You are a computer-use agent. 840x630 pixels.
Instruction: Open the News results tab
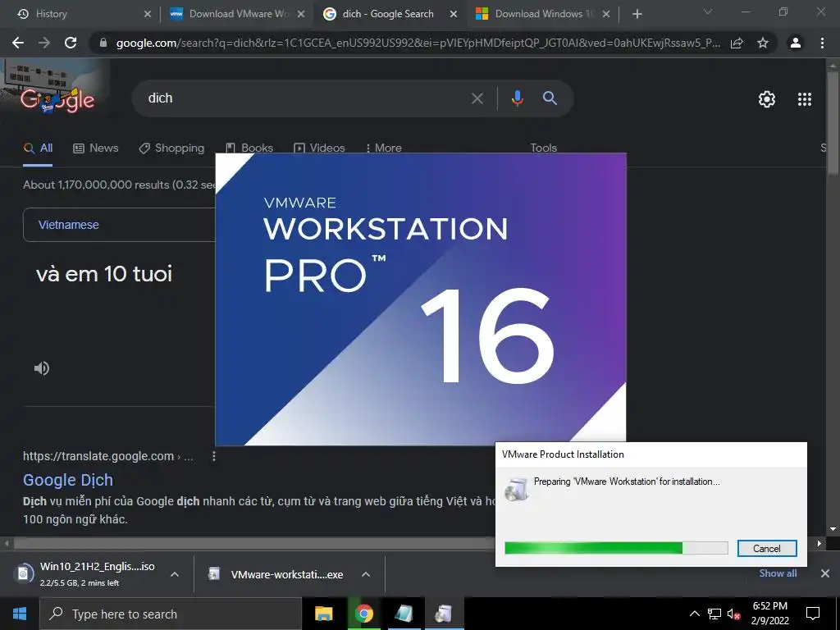pyautogui.click(x=95, y=148)
